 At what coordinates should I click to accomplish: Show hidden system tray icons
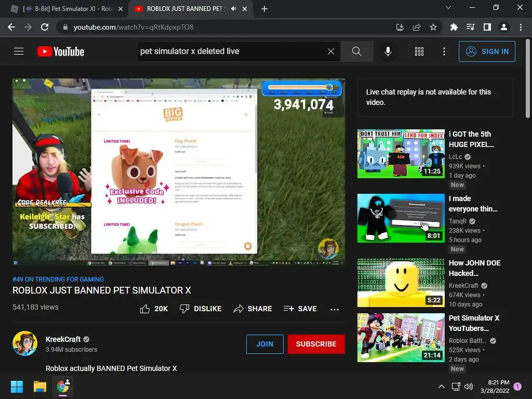pyautogui.click(x=442, y=387)
